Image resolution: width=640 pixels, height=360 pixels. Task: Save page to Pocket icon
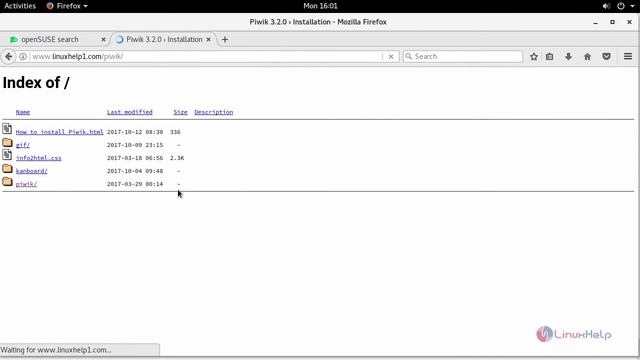(607, 56)
